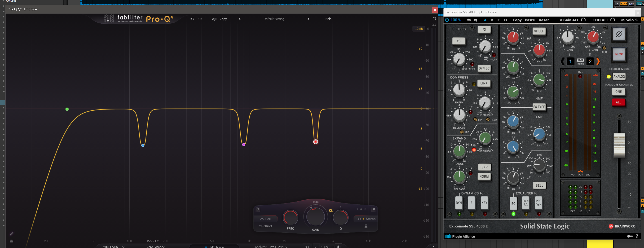Enter Pro-Q full screen mode
This screenshot has width=644, height=248.
434,19
